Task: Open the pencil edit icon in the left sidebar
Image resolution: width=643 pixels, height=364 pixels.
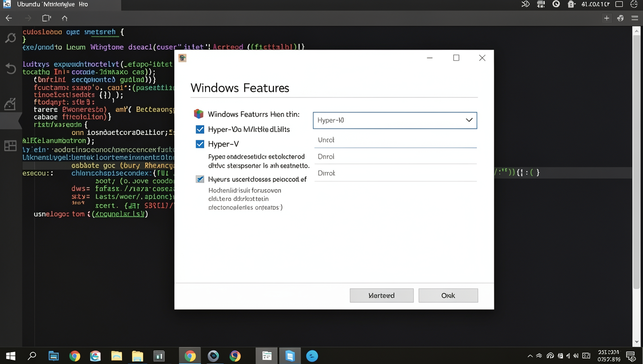Action: click(10, 104)
